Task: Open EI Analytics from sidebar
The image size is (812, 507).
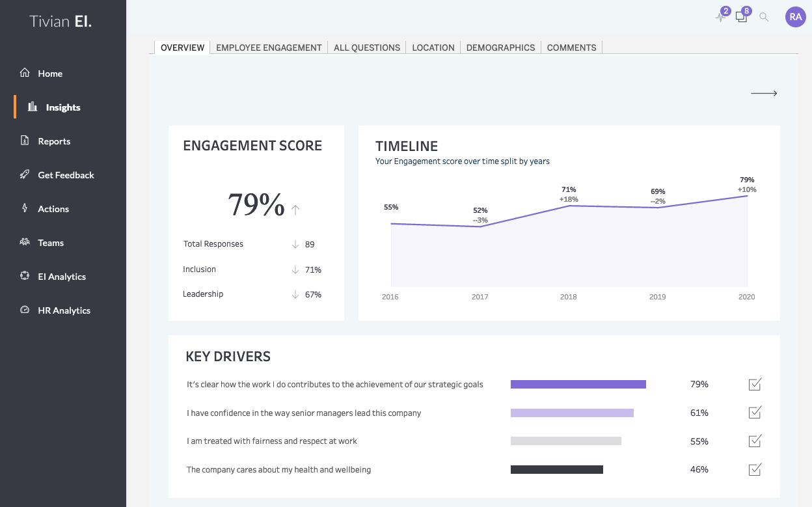Action: click(x=62, y=277)
